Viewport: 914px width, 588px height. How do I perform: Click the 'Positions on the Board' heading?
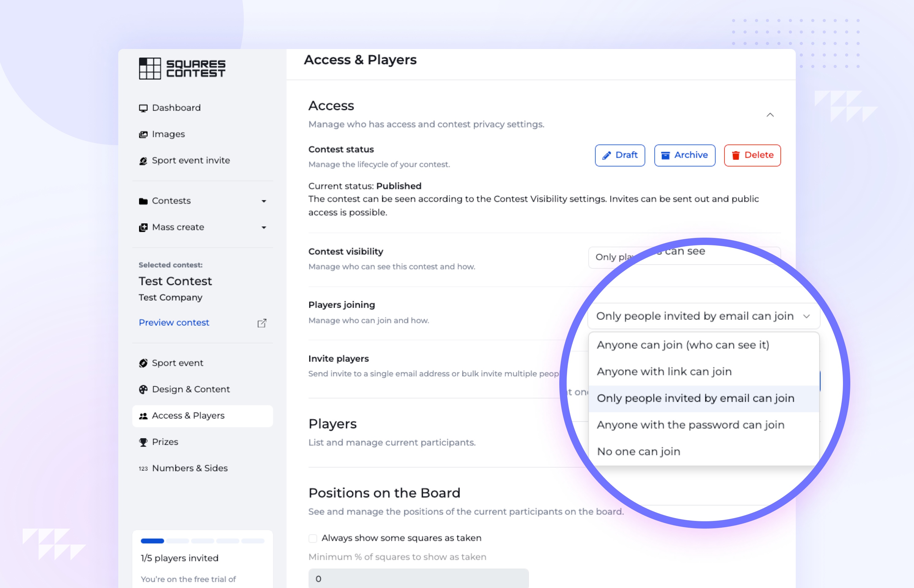tap(384, 493)
